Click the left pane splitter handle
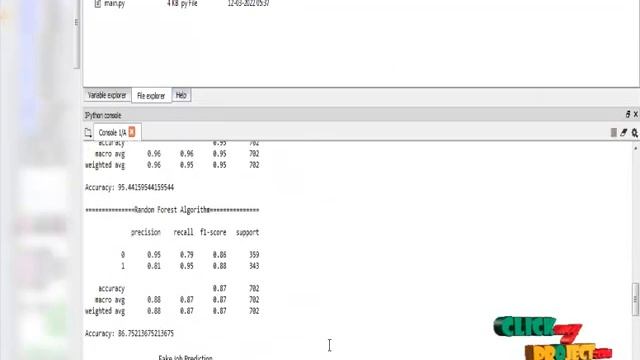Screen dimensions: 640x360 click(x=76, y=22)
